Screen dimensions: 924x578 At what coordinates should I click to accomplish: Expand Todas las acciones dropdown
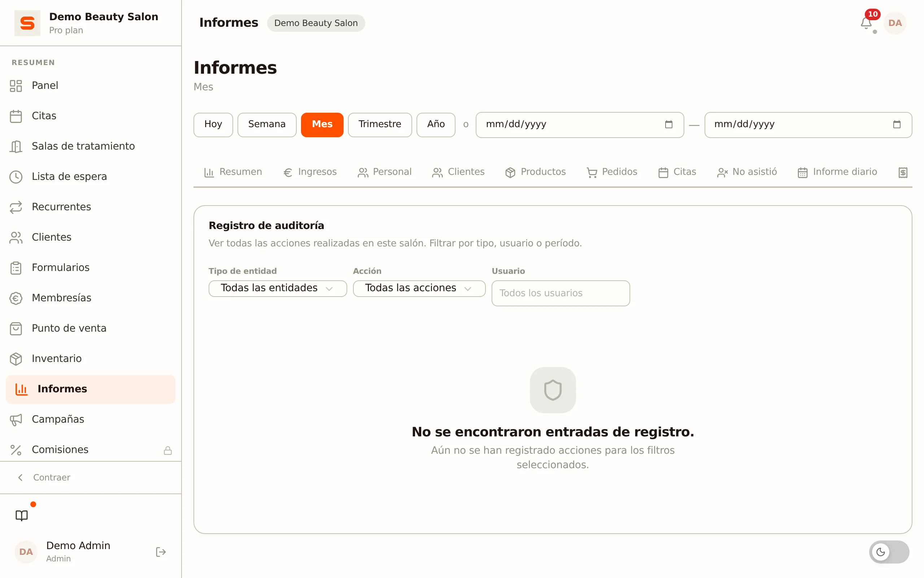[419, 288]
